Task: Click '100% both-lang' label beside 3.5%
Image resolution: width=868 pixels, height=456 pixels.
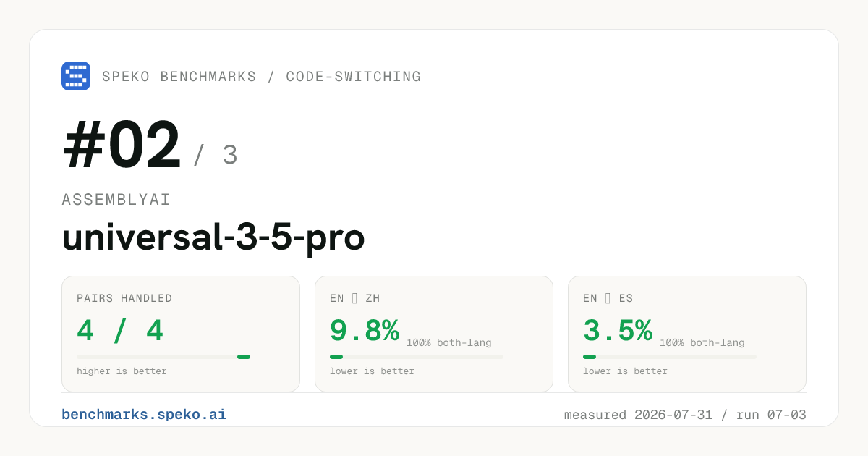Action: pos(702,342)
